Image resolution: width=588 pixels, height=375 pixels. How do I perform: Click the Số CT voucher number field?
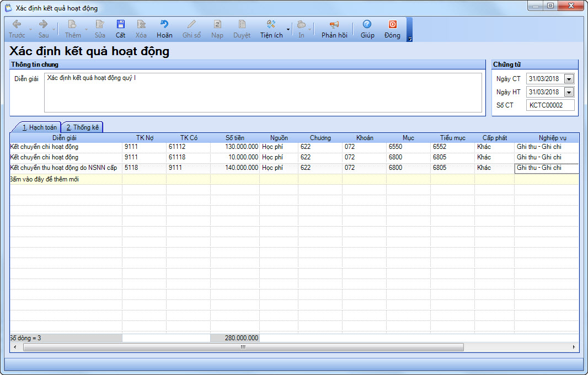550,105
